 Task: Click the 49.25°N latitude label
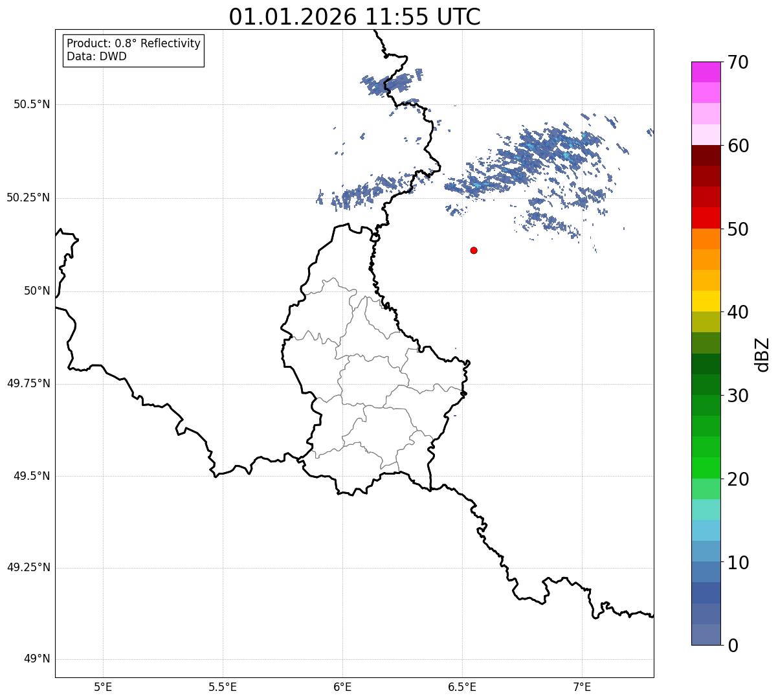28,568
